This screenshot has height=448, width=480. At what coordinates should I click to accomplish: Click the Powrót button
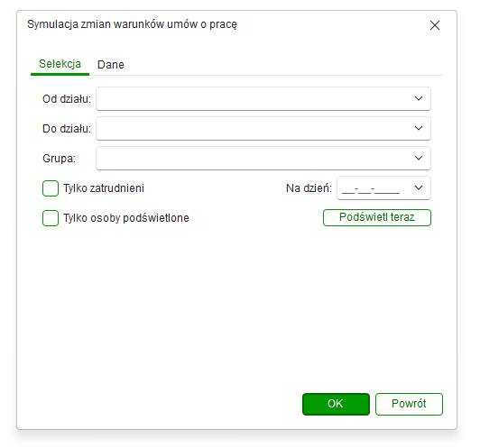coord(409,404)
